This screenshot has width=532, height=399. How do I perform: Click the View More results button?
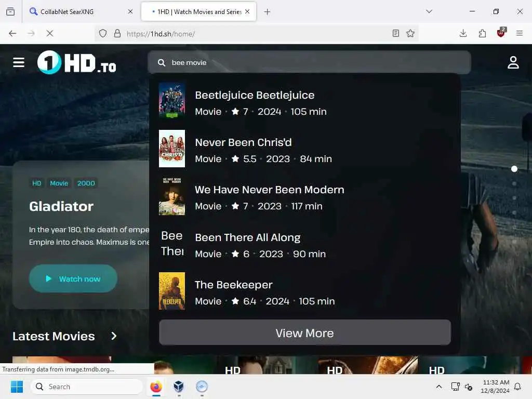[x=304, y=332]
